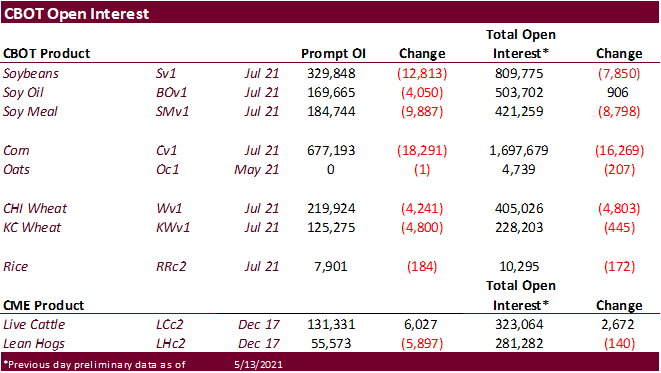Screen dimensions: 661x373
Task: Click Soybeans total open interest 809,775
Action: (519, 74)
